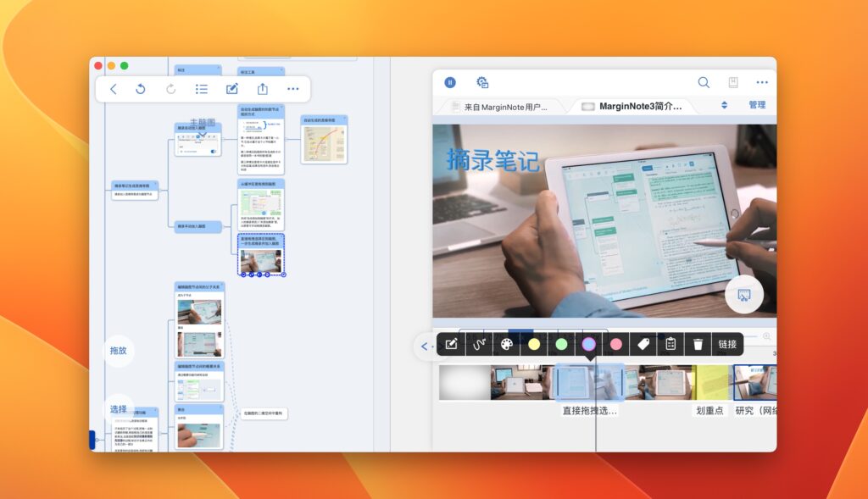Open the outline list view in mindmap toolbar
Viewport: 868px width, 499px height.
point(201,89)
